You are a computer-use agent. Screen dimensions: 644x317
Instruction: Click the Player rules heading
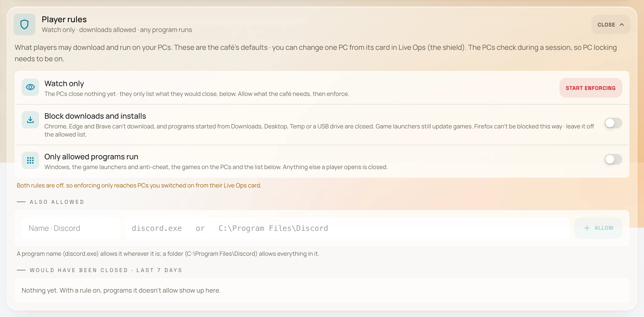pos(64,19)
